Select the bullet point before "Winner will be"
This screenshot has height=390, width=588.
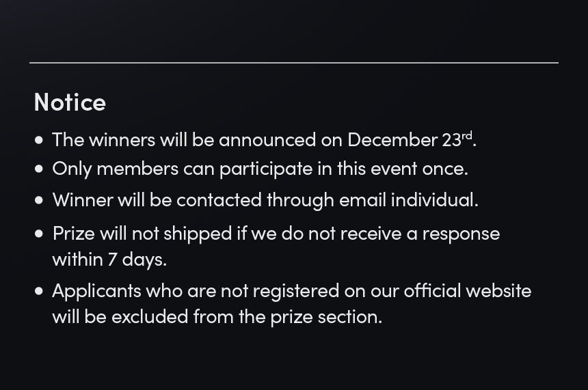(x=38, y=200)
